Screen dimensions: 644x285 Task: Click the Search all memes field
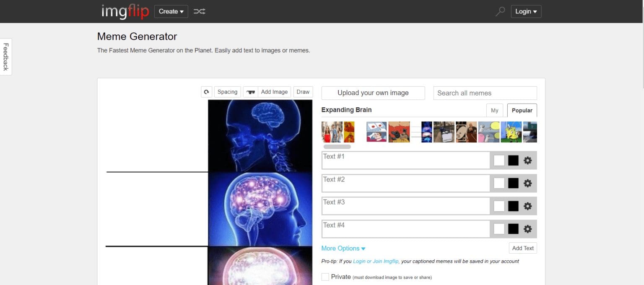tap(485, 93)
